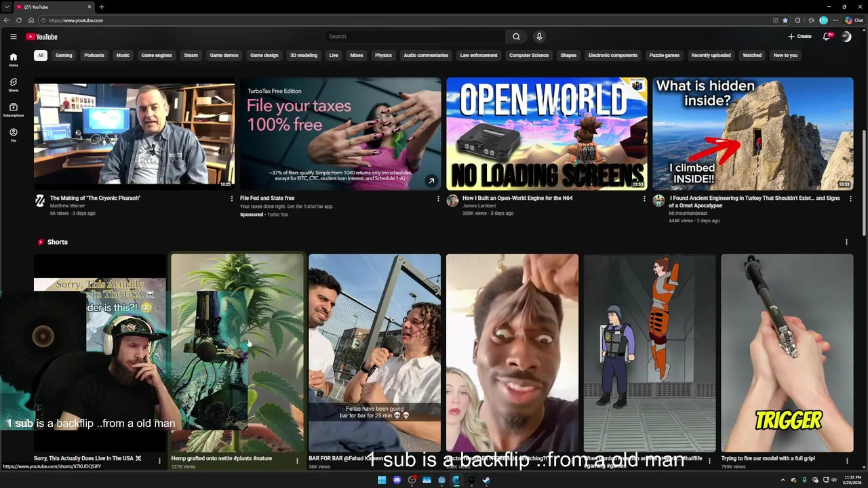The height and width of the screenshot is (488, 868).
Task: Open Copilot Chat button in toolbar
Action: [x=853, y=20]
